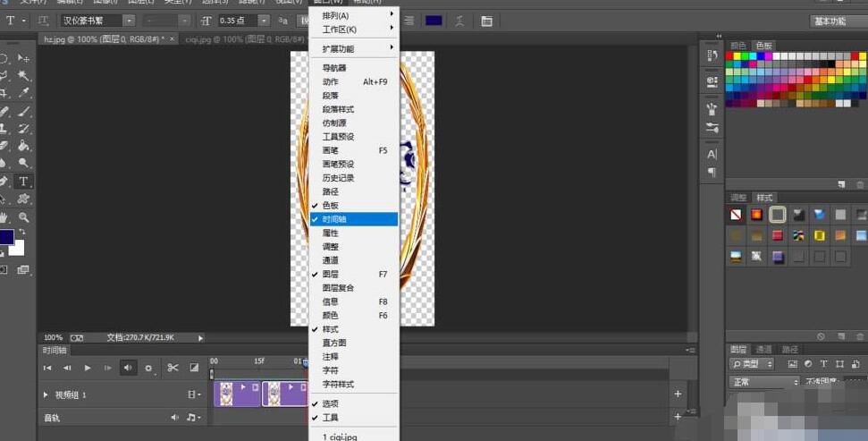Switch to the 通道 panel tab

click(764, 349)
